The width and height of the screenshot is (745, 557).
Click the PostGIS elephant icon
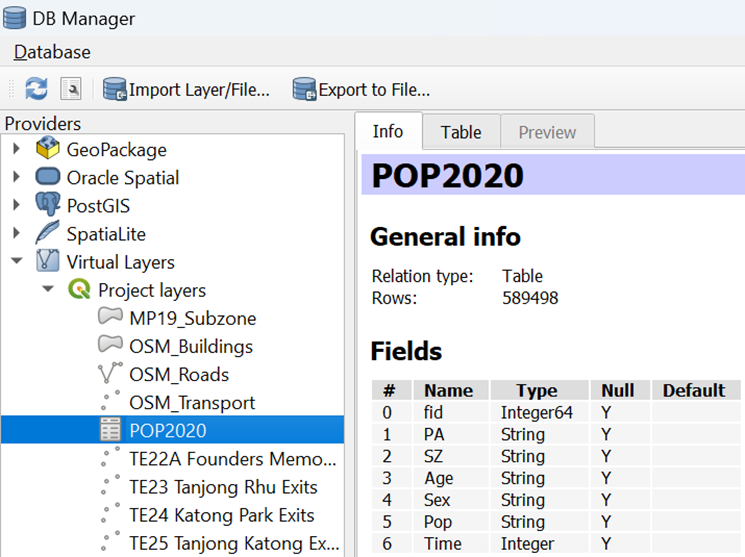click(47, 206)
